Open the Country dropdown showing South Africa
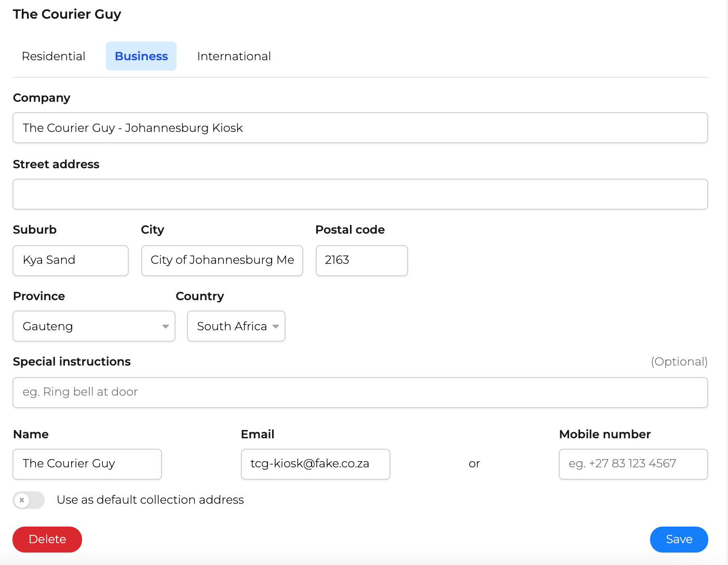 (236, 326)
